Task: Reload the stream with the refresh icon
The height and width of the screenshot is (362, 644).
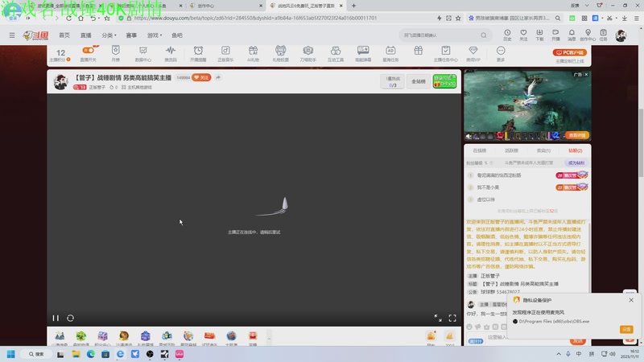Action: coord(70,318)
